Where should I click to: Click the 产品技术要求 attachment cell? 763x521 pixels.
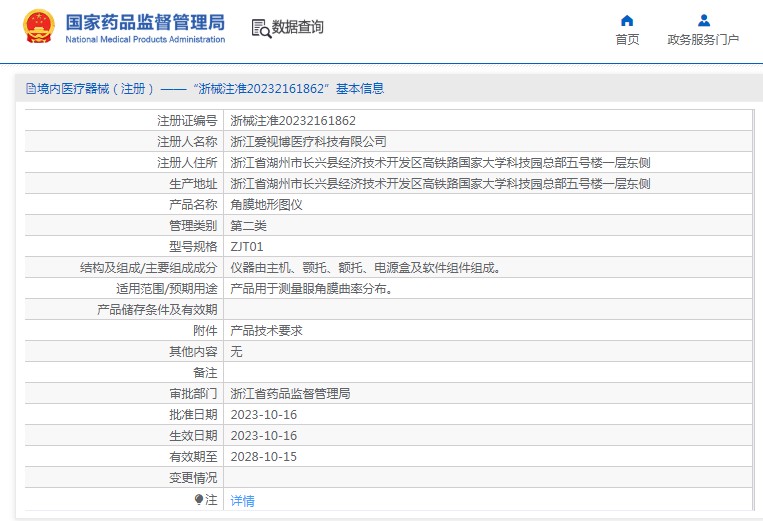point(266,330)
